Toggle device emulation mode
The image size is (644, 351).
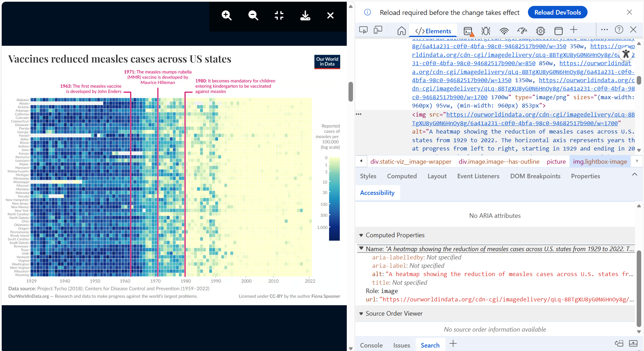click(x=378, y=30)
